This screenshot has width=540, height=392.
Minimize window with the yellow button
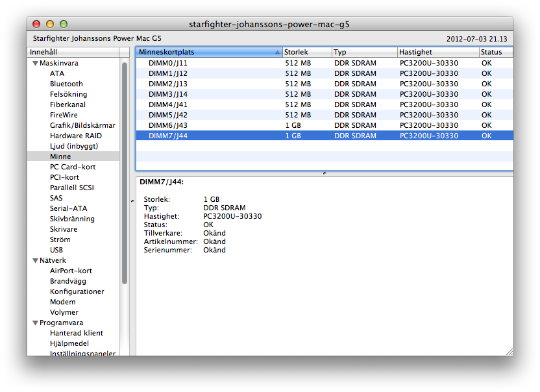pyautogui.click(x=50, y=24)
